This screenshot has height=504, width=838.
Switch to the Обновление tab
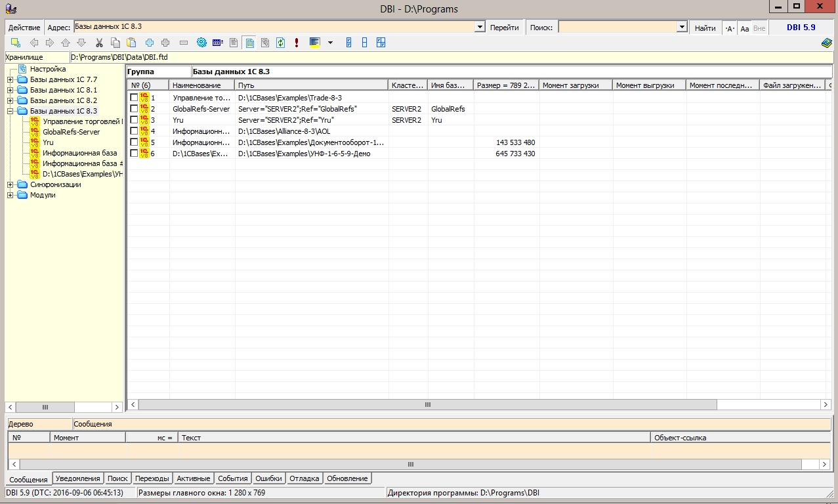click(x=348, y=478)
